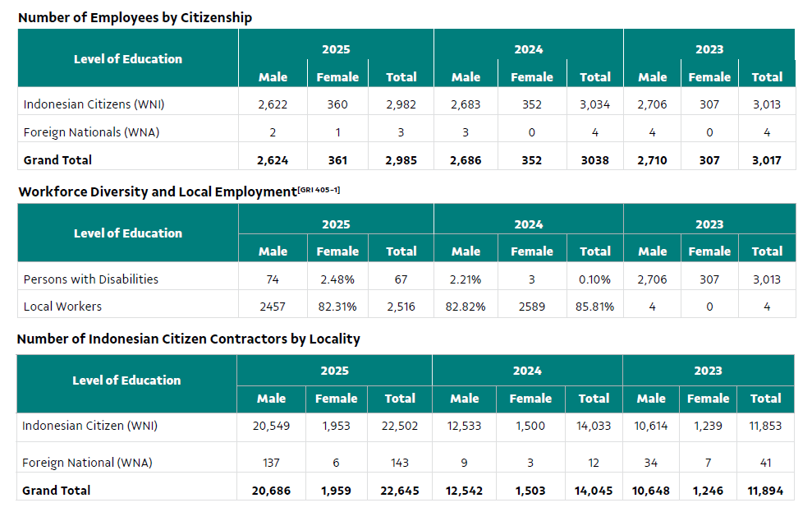This screenshot has height=512, width=812.
Task: Click the contractors by locality section heading
Action: click(189, 339)
